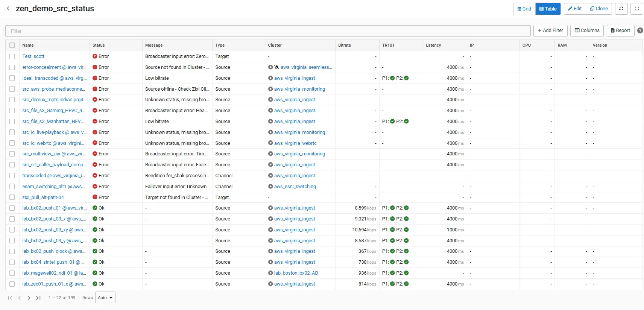Click the Add Filter button
The height and width of the screenshot is (310, 644).
pyautogui.click(x=550, y=30)
